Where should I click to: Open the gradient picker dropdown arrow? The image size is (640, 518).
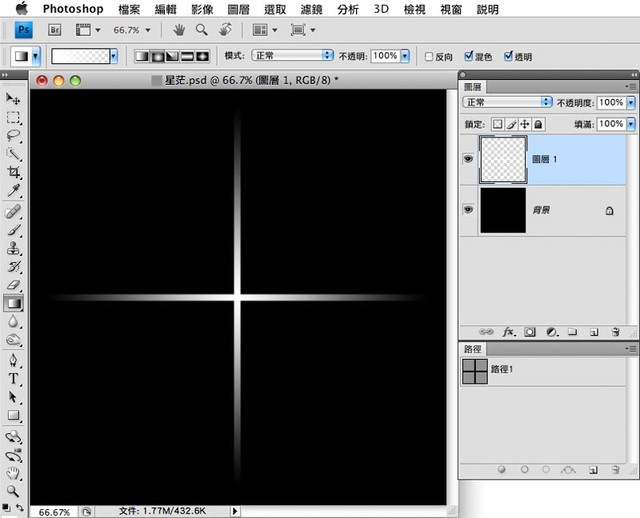(114, 56)
